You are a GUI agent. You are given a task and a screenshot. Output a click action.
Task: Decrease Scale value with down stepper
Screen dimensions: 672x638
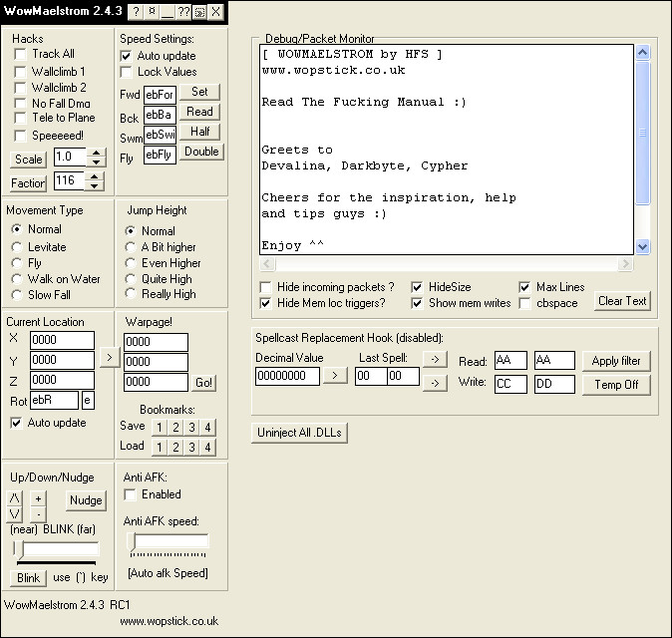(97, 162)
